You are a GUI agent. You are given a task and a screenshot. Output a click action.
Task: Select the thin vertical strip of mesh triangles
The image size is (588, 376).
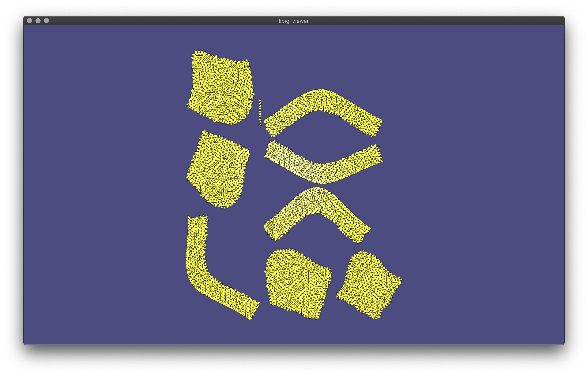tap(260, 112)
